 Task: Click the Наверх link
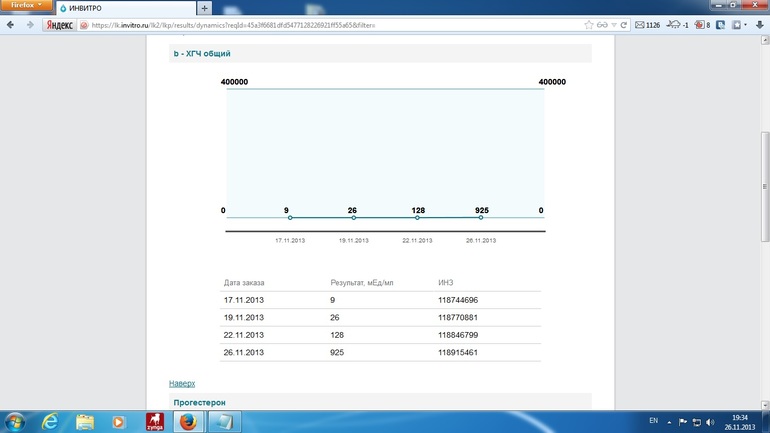(x=182, y=383)
